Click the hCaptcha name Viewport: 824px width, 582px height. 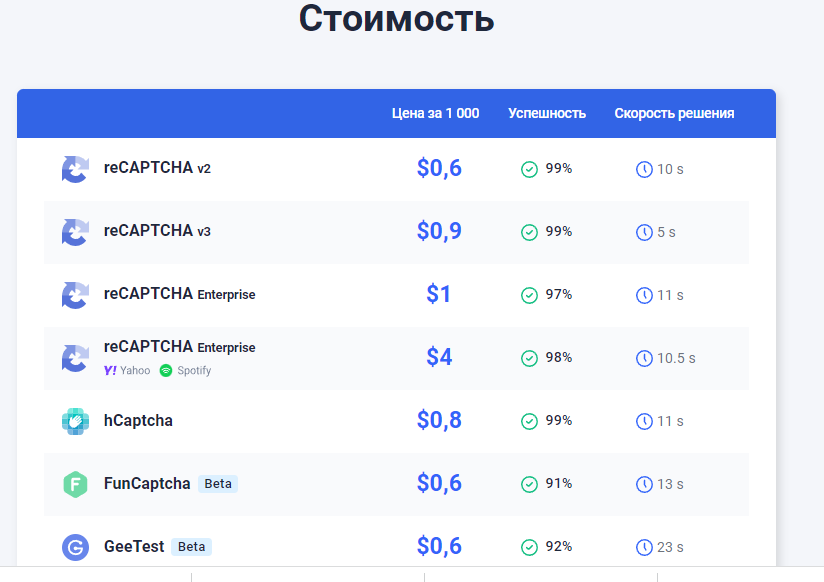138,421
